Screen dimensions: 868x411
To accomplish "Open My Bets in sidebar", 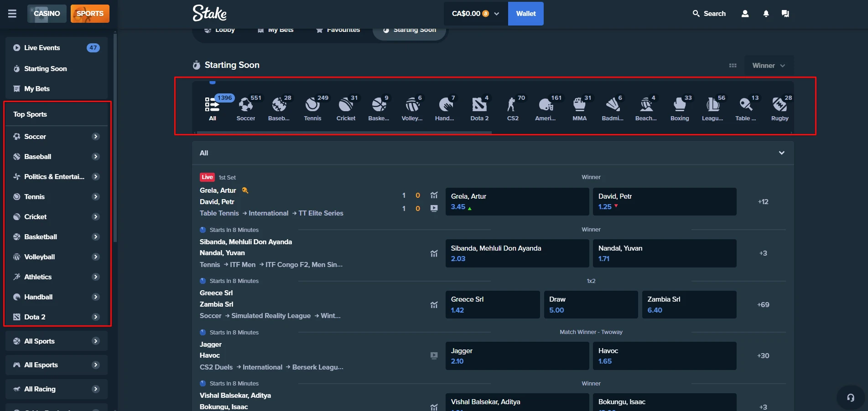I will pos(57,89).
